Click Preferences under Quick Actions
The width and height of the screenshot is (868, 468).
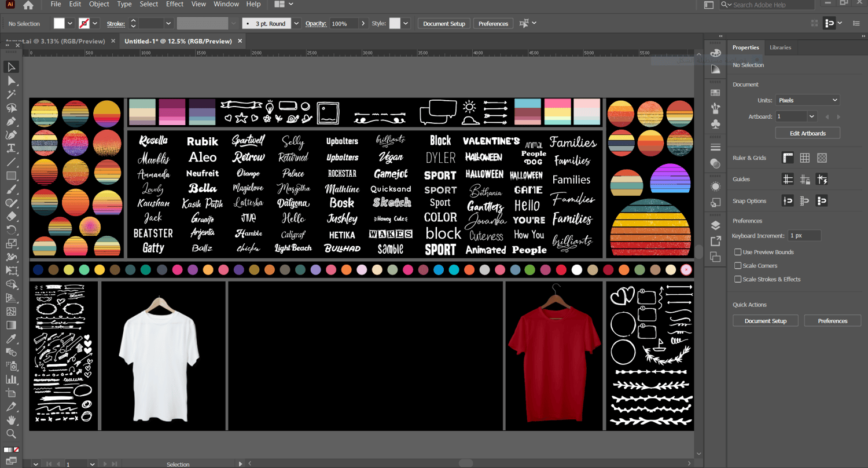[x=833, y=321]
